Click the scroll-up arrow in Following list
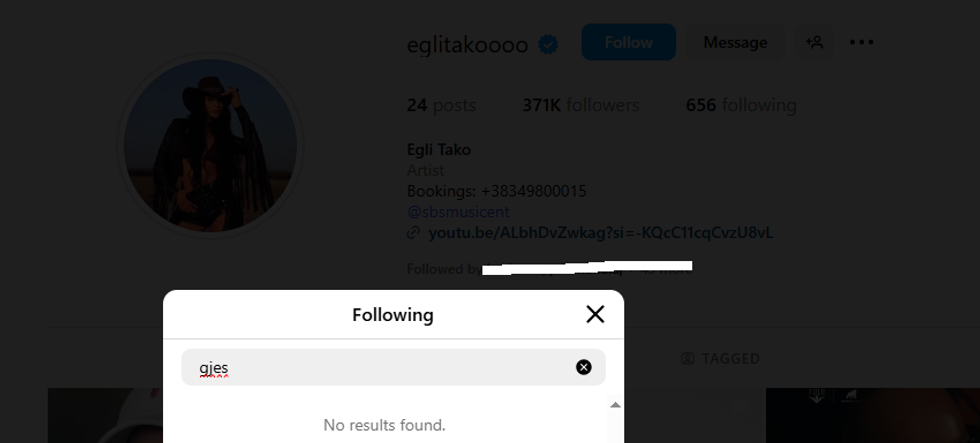The image size is (980, 443). coord(615,405)
